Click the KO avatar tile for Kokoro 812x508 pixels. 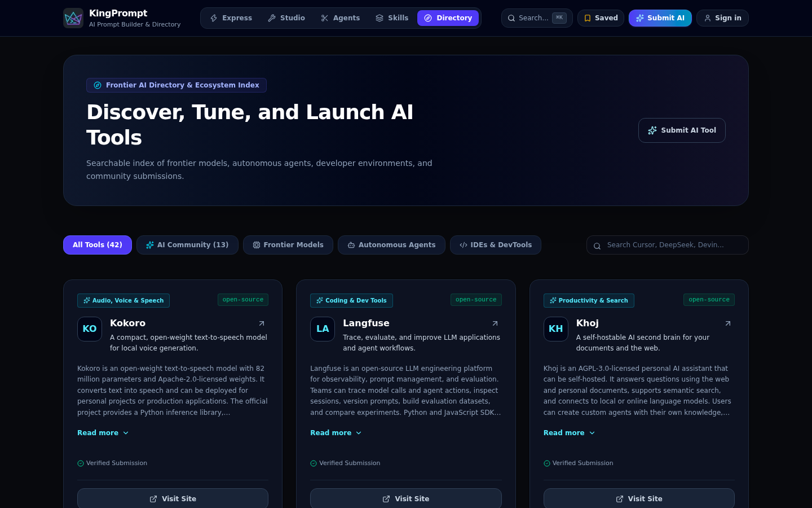click(x=90, y=329)
